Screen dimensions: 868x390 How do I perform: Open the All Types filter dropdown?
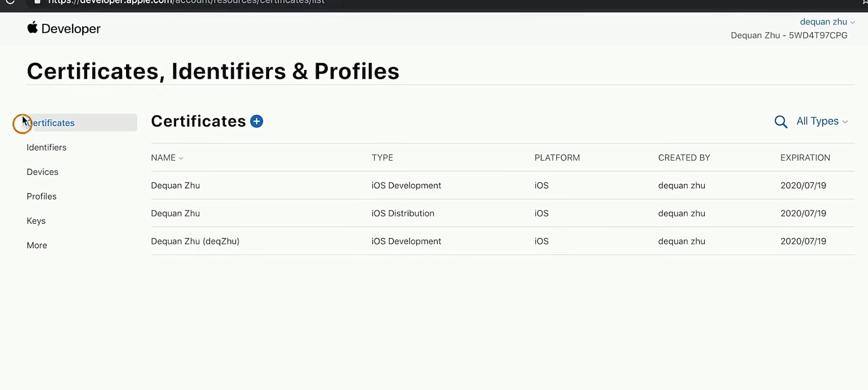pos(822,121)
